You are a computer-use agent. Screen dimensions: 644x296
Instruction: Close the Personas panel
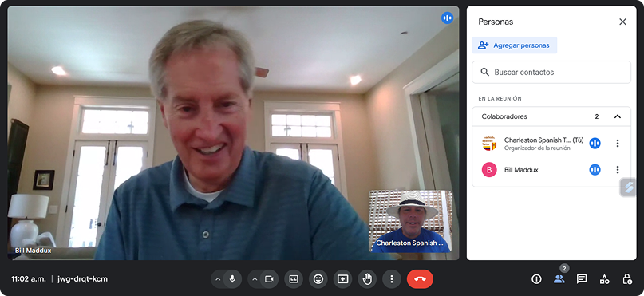(622, 22)
